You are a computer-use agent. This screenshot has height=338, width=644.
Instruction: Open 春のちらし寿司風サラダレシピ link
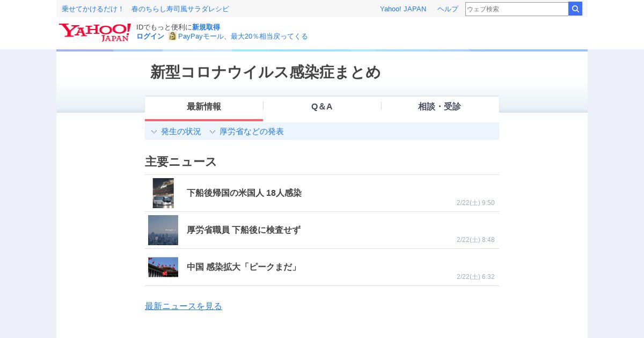[x=180, y=9]
